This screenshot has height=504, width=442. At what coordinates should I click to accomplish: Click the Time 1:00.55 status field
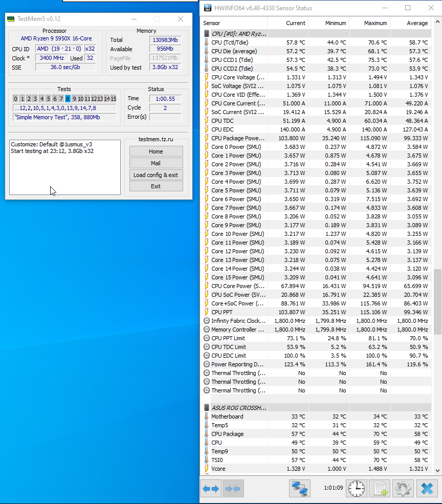[165, 99]
